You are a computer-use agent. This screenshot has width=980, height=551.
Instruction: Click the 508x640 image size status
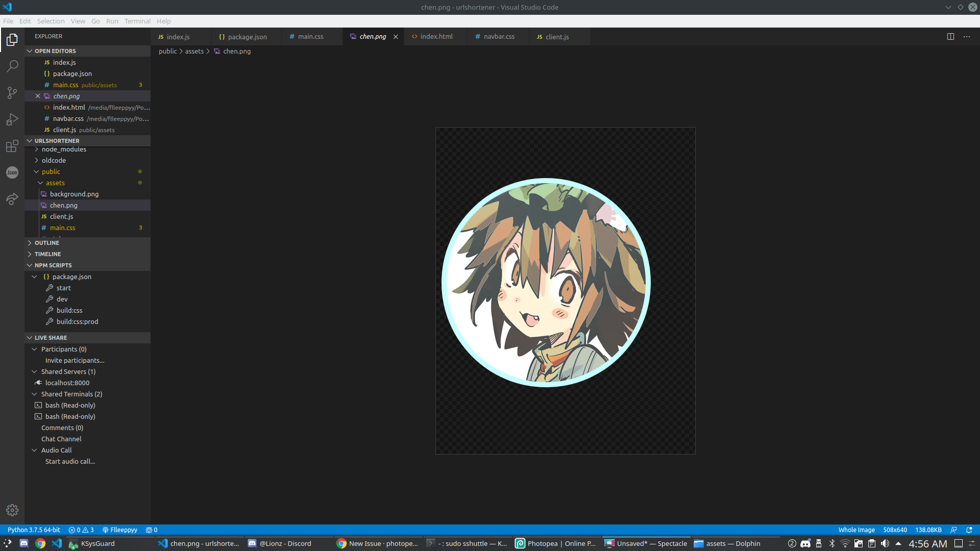click(x=895, y=530)
